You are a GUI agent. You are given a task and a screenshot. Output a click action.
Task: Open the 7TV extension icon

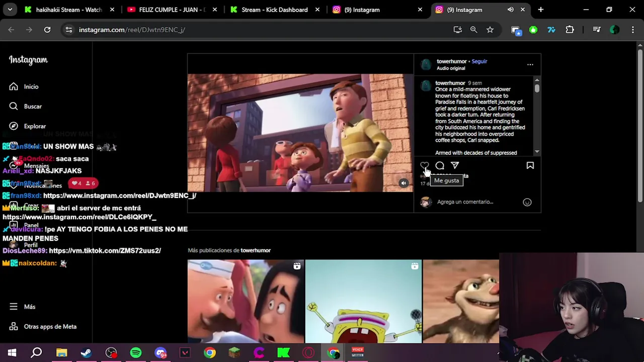pyautogui.click(x=551, y=30)
